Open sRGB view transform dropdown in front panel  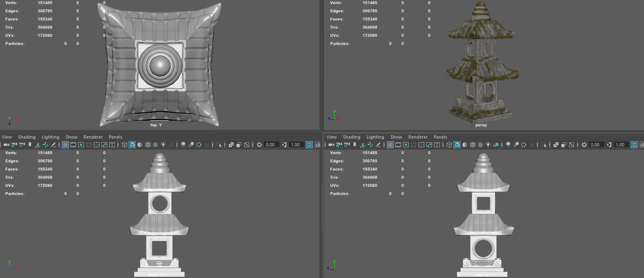(317, 145)
